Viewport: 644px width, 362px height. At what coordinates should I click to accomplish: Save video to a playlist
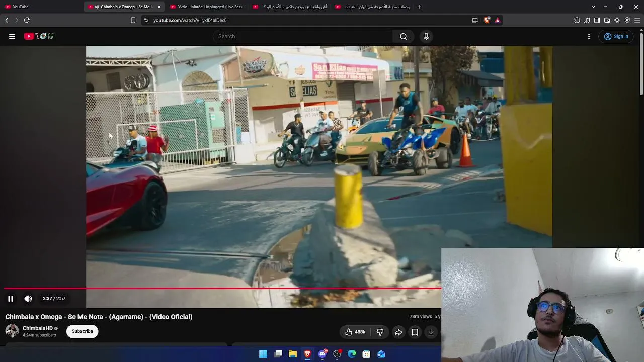[x=415, y=332]
